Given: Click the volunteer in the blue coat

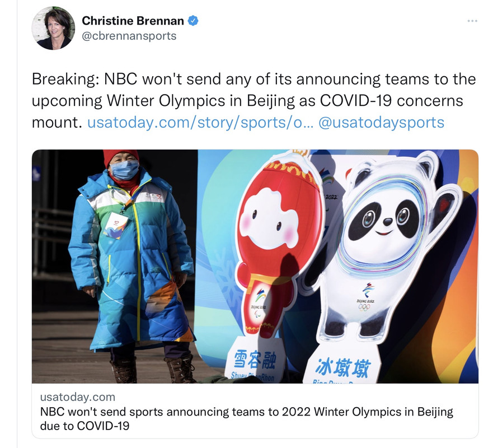Looking at the screenshot, I should click(x=132, y=266).
